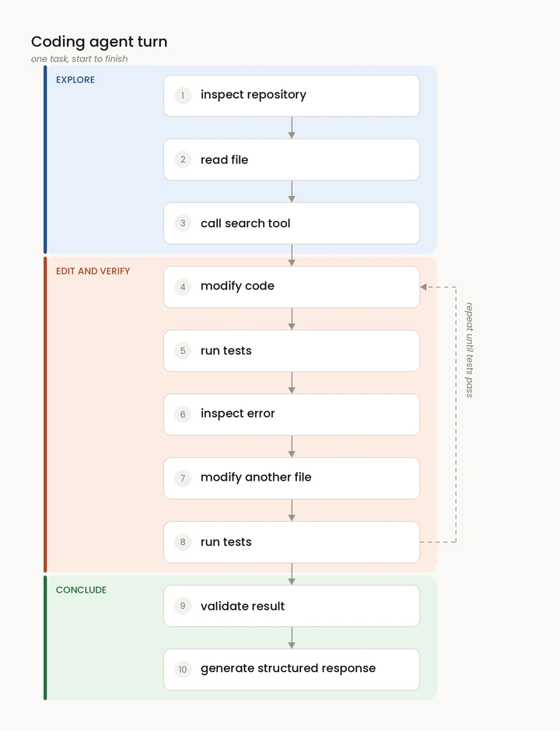Select the 'call search tool' step
The image size is (560, 731).
tap(292, 223)
